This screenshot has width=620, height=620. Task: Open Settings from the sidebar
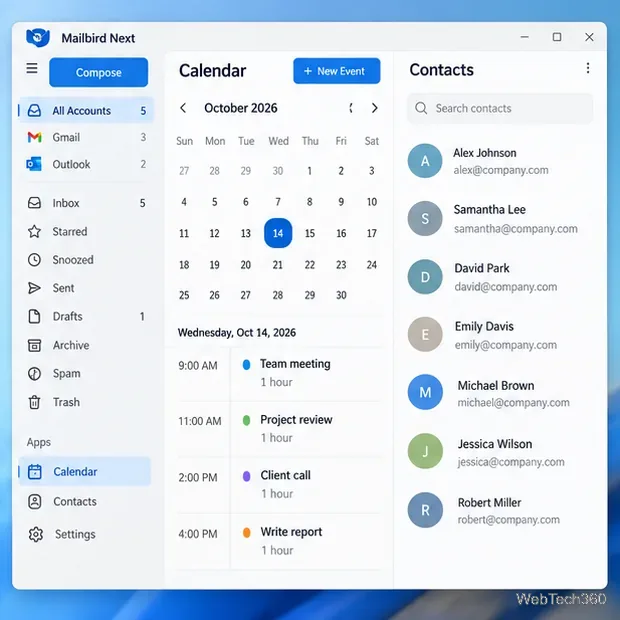tap(85, 534)
